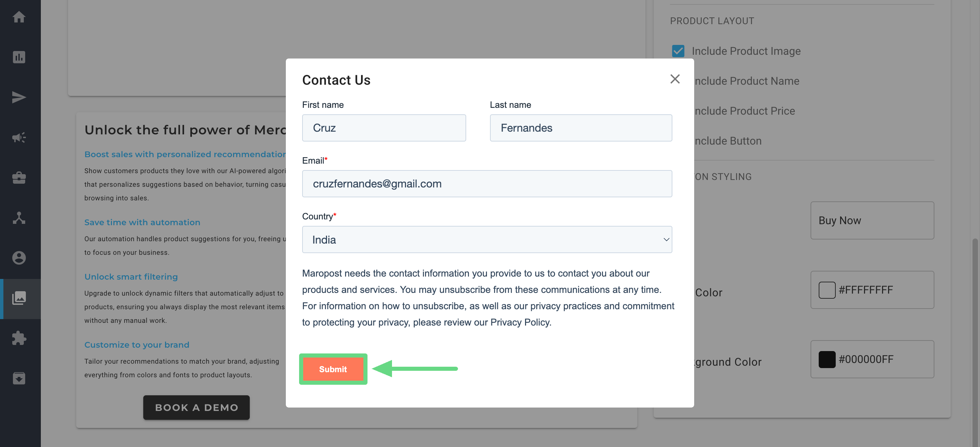Click the briefcase icon in sidebar
This screenshot has height=447, width=980.
(19, 178)
